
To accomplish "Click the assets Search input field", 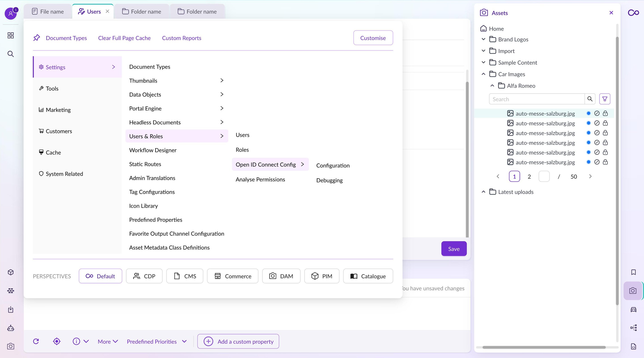I will (x=536, y=99).
